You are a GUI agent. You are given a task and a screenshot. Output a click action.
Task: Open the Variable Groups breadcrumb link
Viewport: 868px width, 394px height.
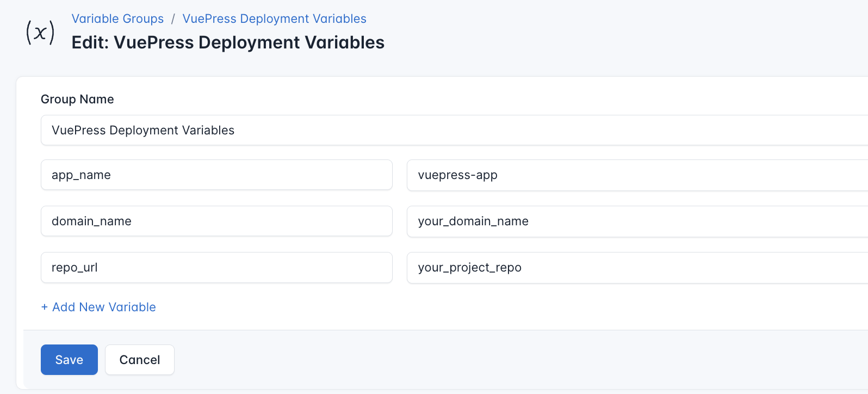pos(117,18)
